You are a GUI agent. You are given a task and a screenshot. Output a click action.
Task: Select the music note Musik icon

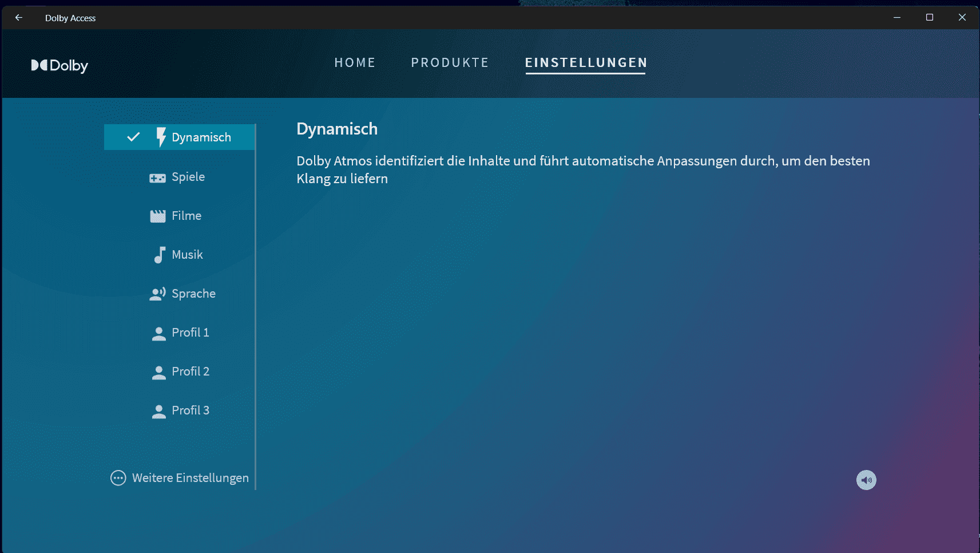click(160, 255)
